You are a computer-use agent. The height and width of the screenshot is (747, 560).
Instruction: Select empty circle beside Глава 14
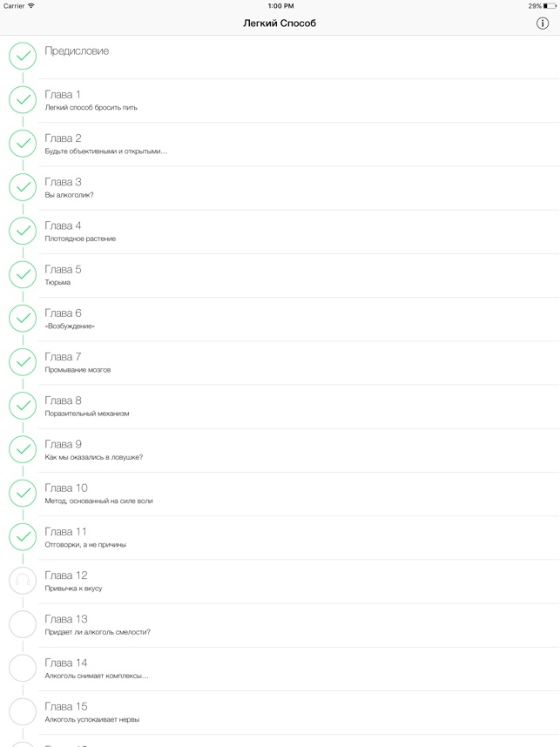[23, 668]
